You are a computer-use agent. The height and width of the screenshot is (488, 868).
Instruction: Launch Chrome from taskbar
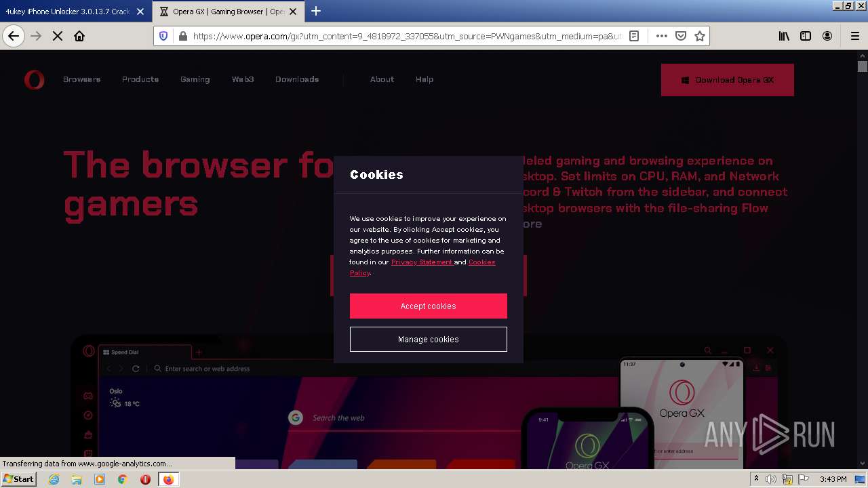122,479
